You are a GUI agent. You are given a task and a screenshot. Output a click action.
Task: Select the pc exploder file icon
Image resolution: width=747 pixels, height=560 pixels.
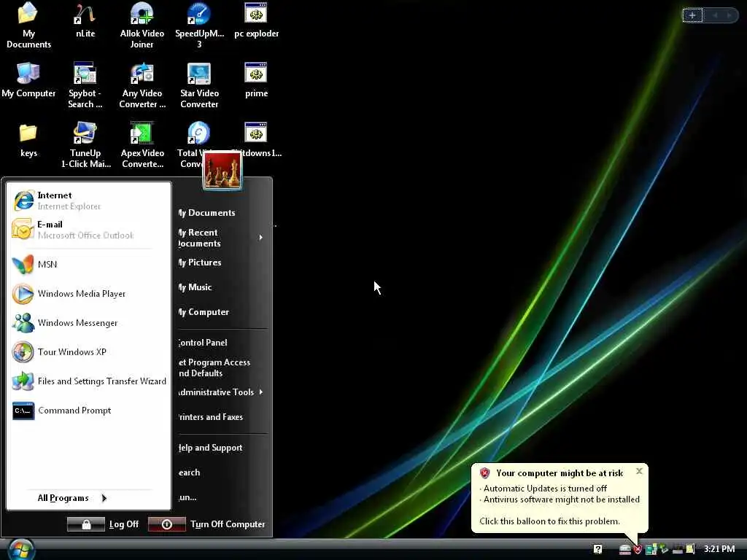click(x=256, y=20)
